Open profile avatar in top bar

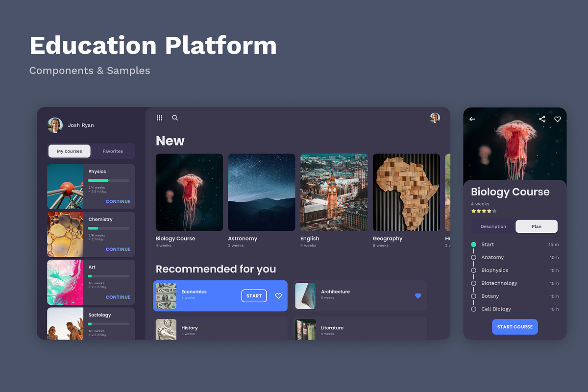click(435, 118)
